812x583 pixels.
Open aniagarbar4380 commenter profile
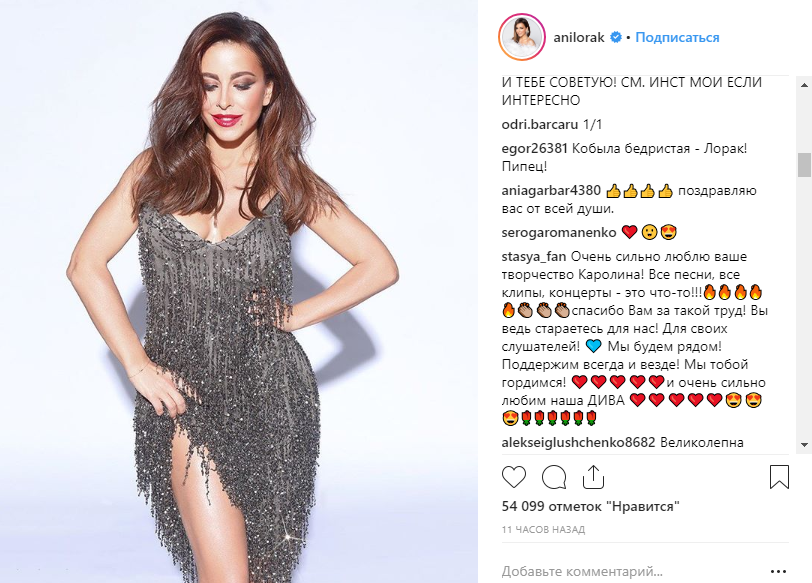click(551, 191)
